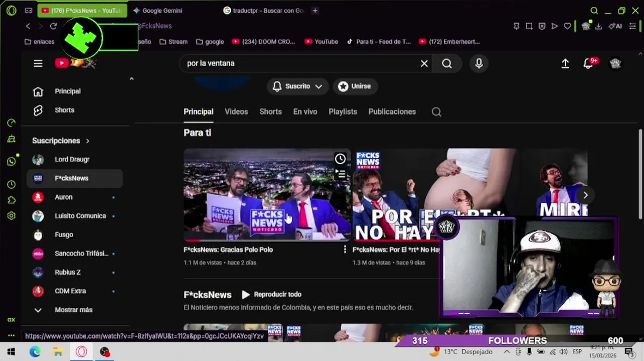
Task: Open Easy Setup sliders icon
Action: click(x=631, y=26)
